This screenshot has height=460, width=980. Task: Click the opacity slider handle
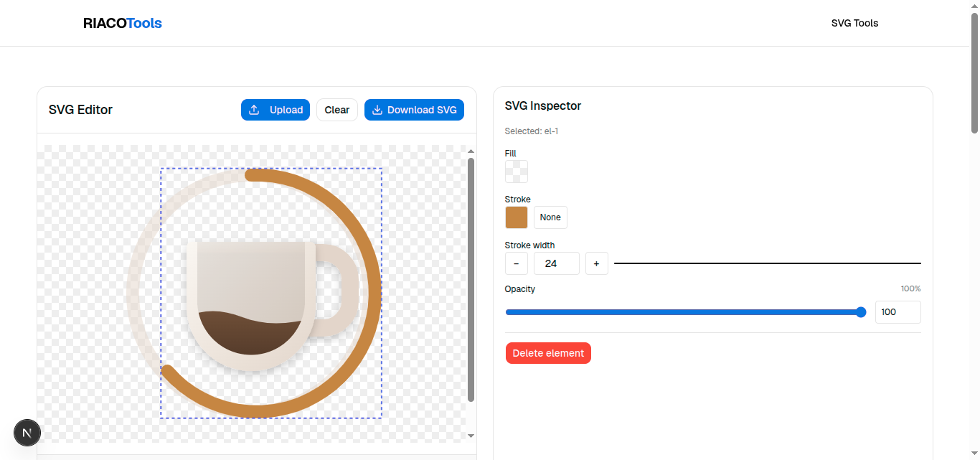tap(861, 312)
